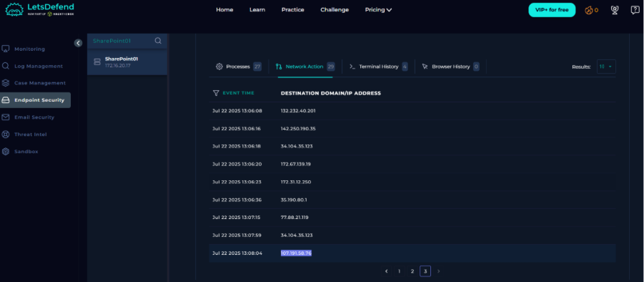Click the search icon in the endpoint search box
Screen dimensions: 644x282
(x=158, y=41)
